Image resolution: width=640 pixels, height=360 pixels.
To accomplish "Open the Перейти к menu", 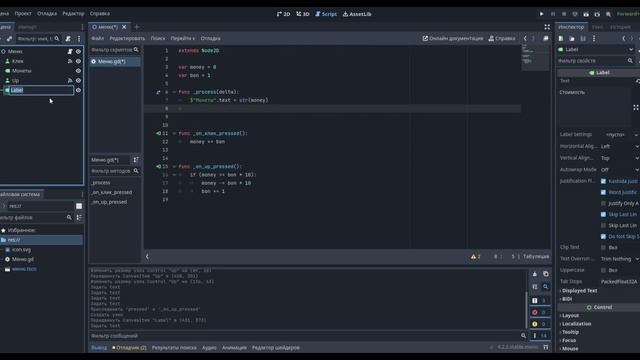I will pos(182,38).
